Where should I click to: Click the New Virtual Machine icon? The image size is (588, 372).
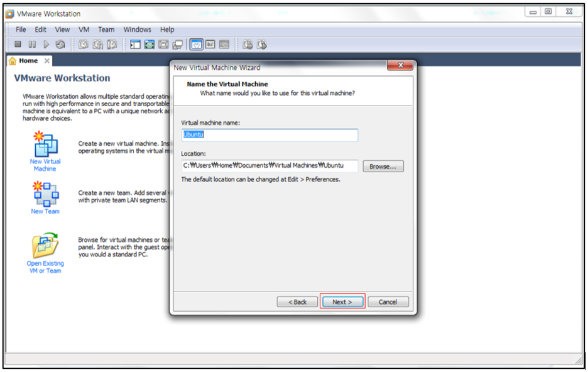45,144
